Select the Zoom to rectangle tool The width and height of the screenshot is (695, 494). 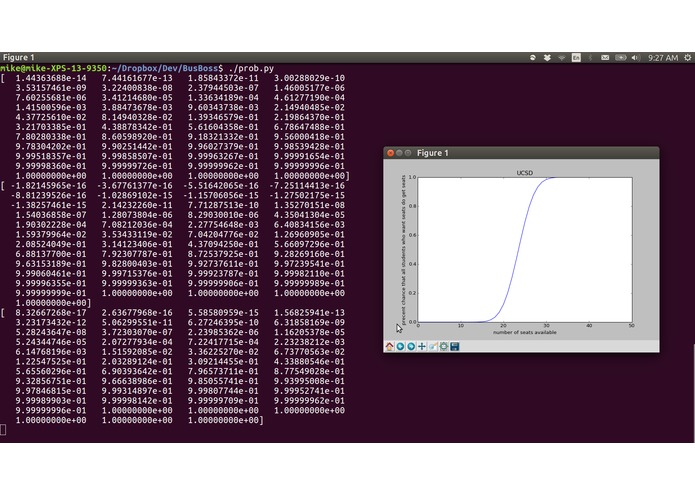click(x=433, y=346)
